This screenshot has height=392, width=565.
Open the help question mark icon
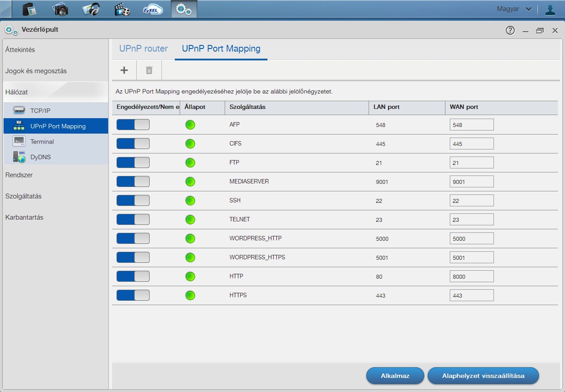click(x=510, y=30)
